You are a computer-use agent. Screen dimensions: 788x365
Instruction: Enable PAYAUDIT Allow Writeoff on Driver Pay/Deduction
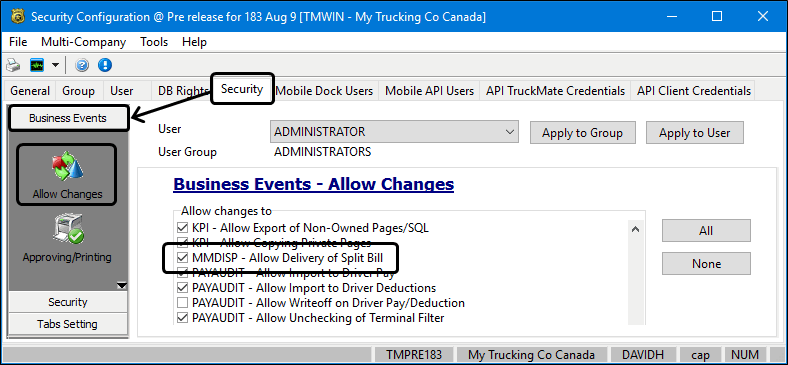[x=182, y=303]
